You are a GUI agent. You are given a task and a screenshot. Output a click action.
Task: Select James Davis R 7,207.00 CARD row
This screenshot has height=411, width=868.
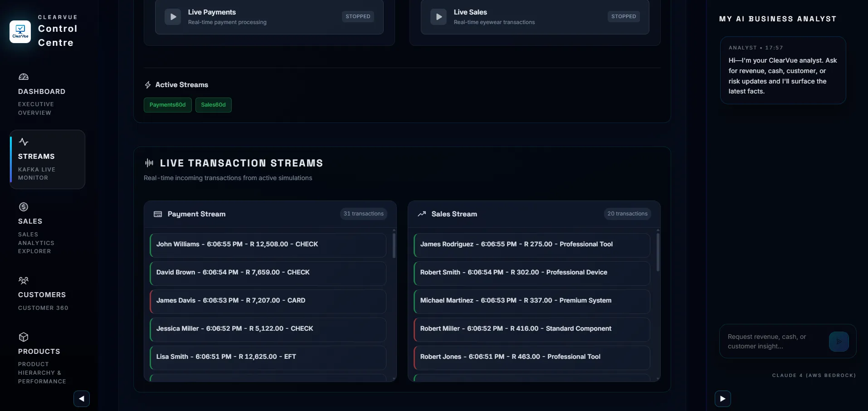[268, 302]
